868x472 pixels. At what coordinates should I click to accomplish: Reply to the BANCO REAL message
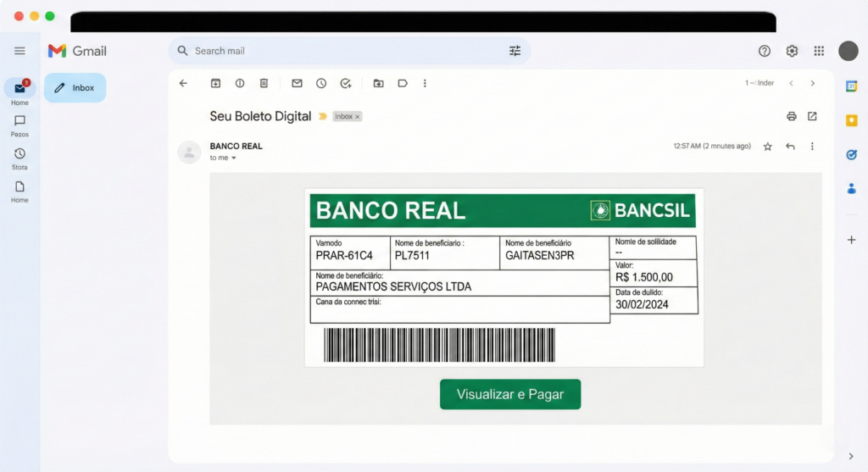click(x=790, y=147)
